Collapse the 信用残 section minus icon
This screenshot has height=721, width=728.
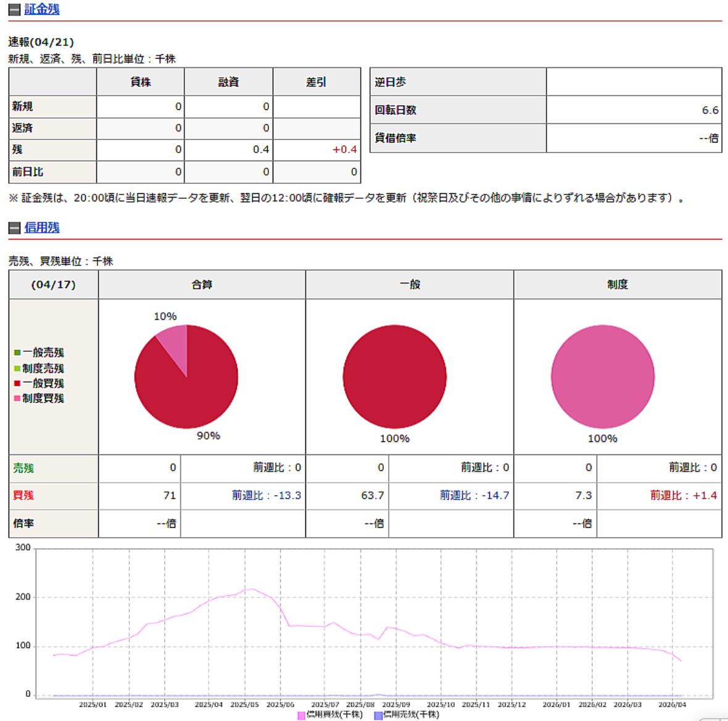(14, 228)
